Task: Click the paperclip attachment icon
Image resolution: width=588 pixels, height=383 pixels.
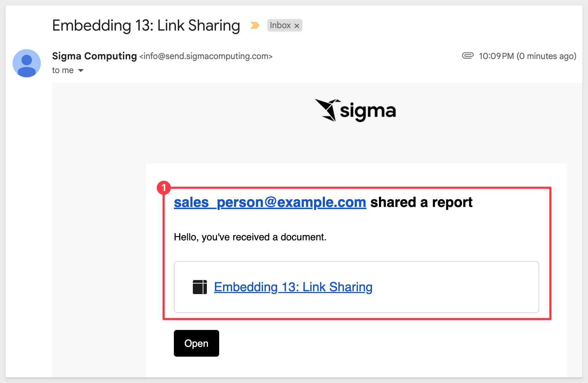Action: 468,56
